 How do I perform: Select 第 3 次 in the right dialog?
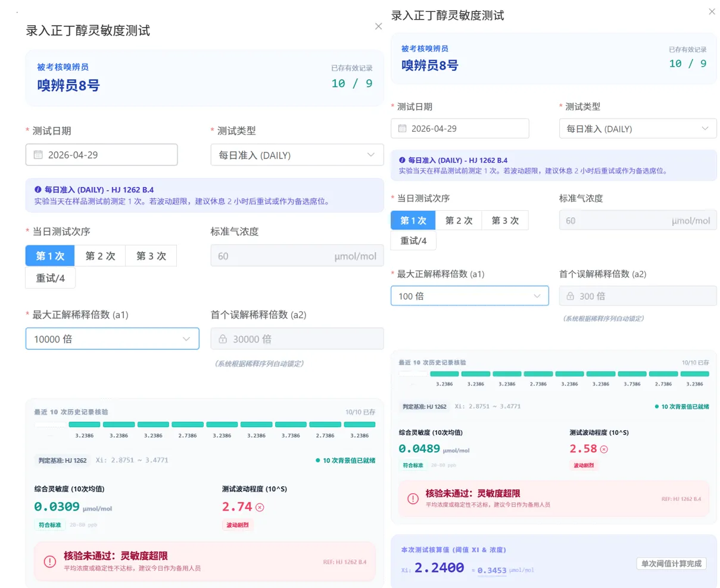tap(505, 220)
